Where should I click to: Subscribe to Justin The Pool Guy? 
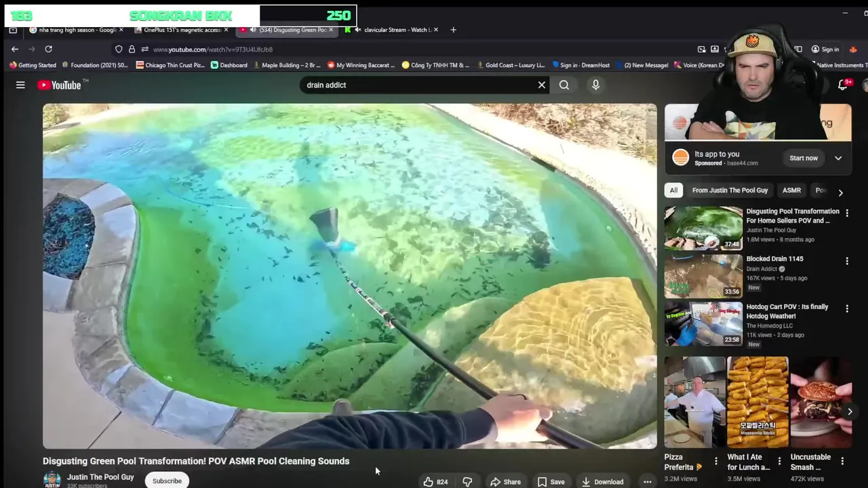[167, 481]
